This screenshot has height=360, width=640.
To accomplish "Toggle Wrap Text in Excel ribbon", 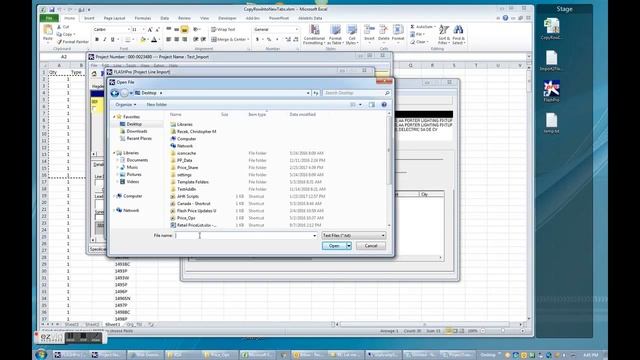I will pos(223,29).
